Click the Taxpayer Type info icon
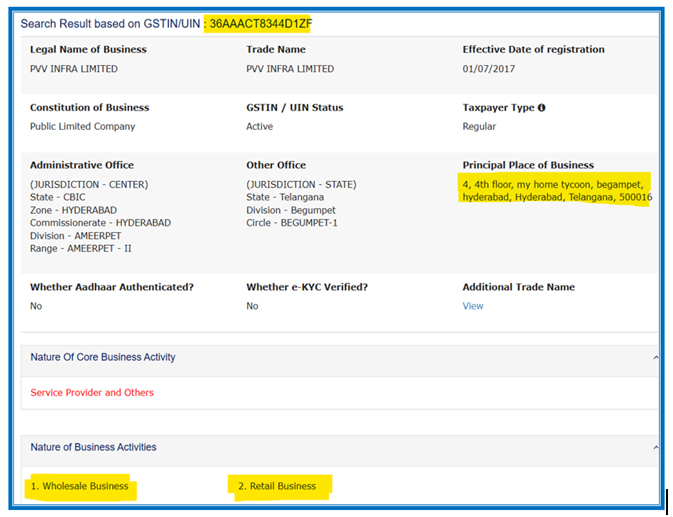This screenshot has height=517, width=673. [x=541, y=108]
